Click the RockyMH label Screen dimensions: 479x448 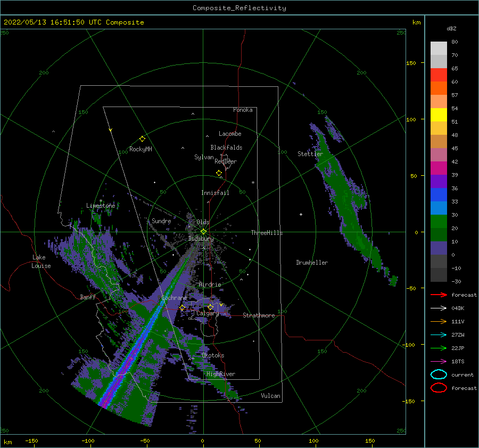click(x=141, y=149)
